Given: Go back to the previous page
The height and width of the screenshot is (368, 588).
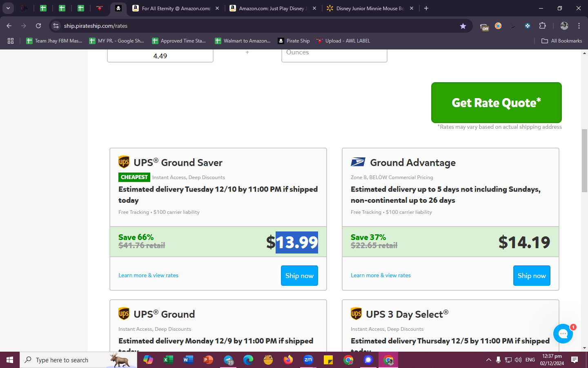Looking at the screenshot, I should point(9,26).
